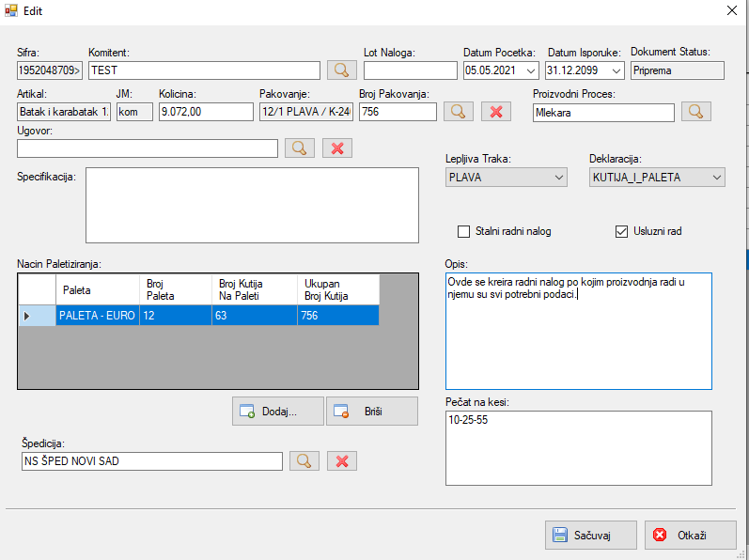Click the empty Lot Naloga field
The width and height of the screenshot is (749, 560).
[x=411, y=70]
